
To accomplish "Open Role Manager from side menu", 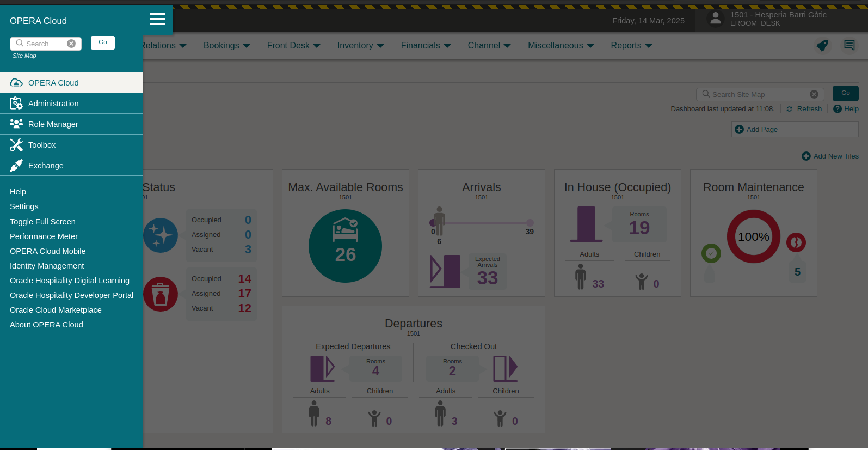I will coord(53,124).
